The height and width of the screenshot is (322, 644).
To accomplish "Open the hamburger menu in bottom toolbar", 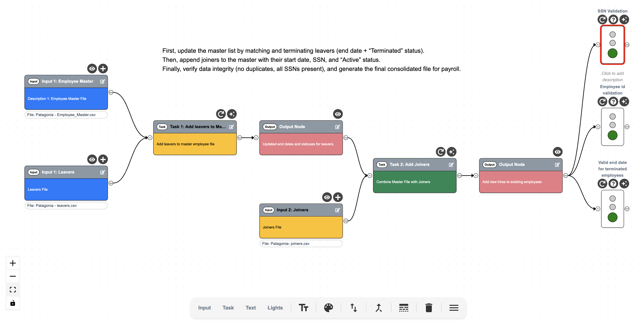I will tap(454, 308).
